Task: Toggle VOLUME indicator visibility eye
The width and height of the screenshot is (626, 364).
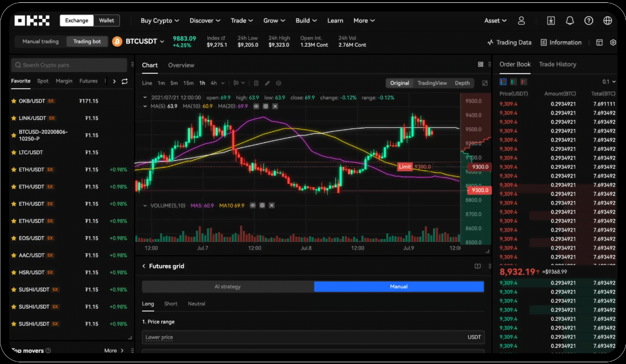Action: coord(253,206)
